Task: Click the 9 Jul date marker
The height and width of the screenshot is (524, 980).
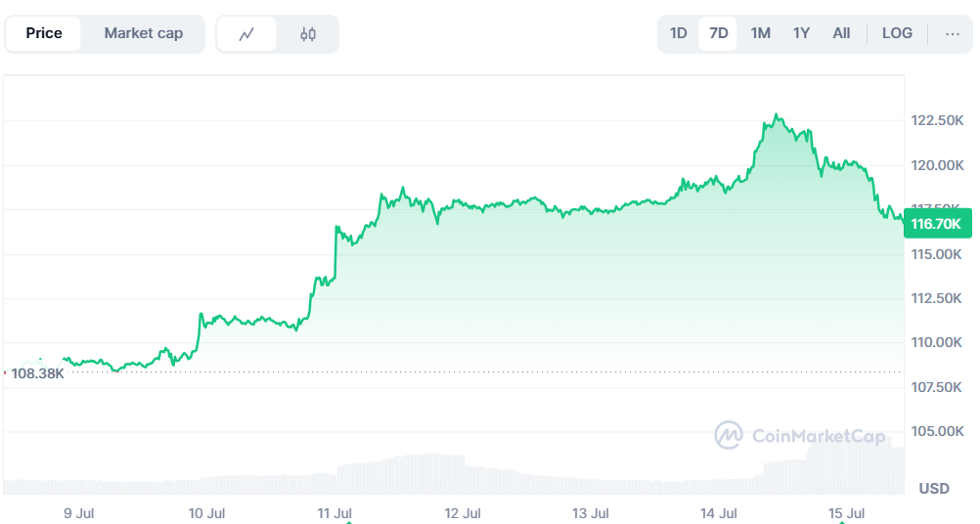Action: (78, 512)
